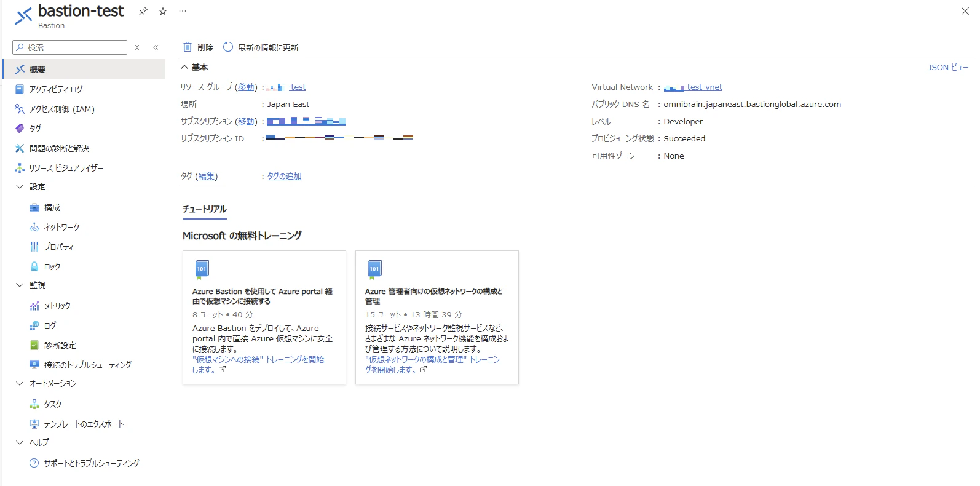
Task: Start the 仮想マシンへの接続 training link
Action: coord(258,364)
